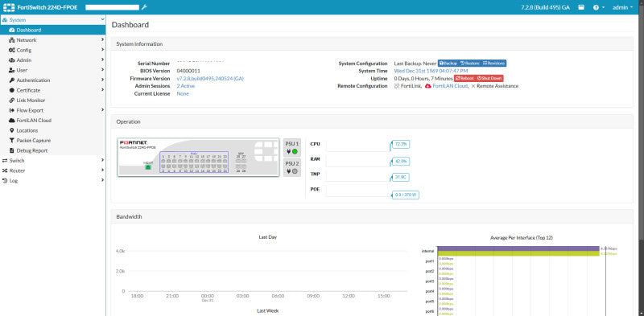Viewport: 644px width, 316px height.
Task: Click the RAM 42.0% usage gauge
Action: point(400,162)
